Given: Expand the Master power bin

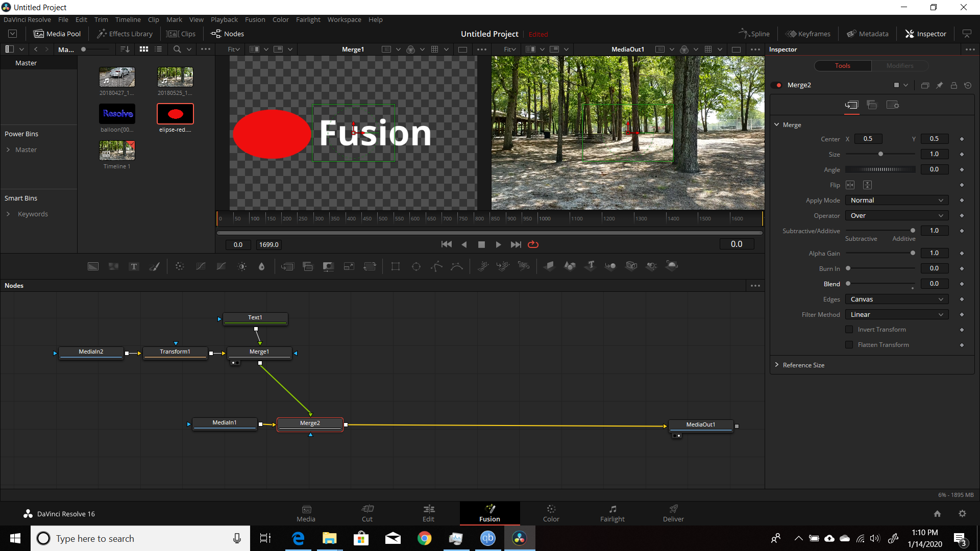Looking at the screenshot, I should (8, 149).
